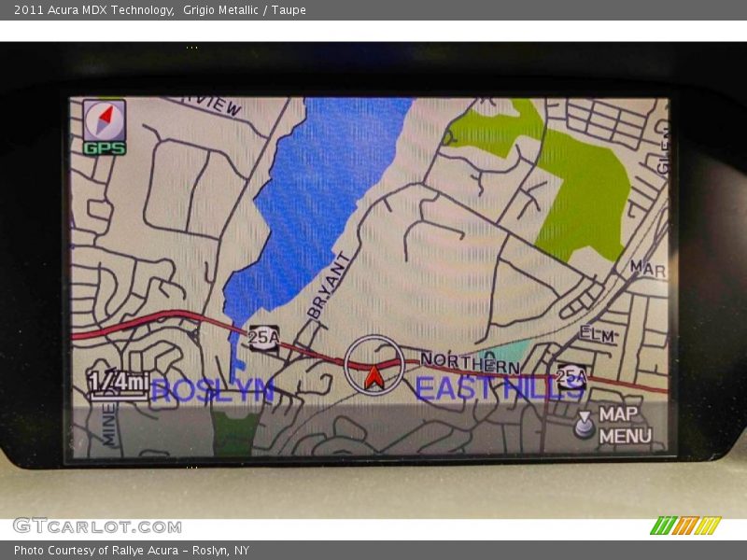
Task: Tap the 1/4mi map scale indicator
Action: [119, 384]
